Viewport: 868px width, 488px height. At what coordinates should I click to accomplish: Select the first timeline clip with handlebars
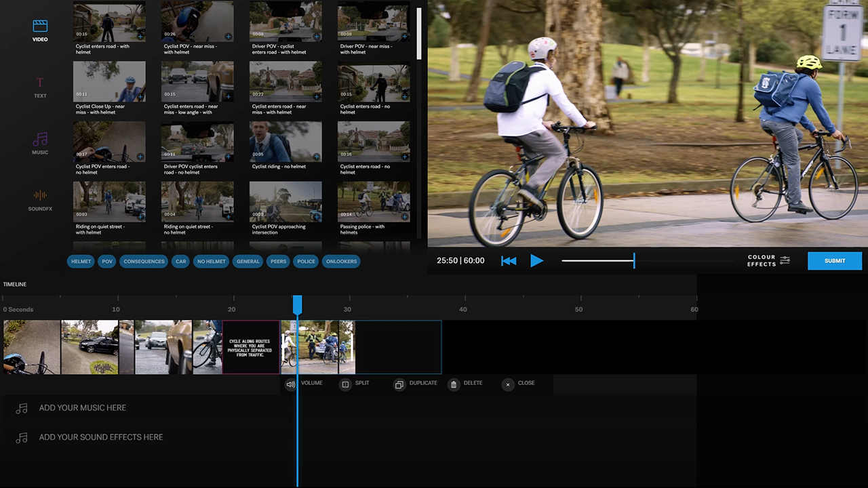[32, 347]
